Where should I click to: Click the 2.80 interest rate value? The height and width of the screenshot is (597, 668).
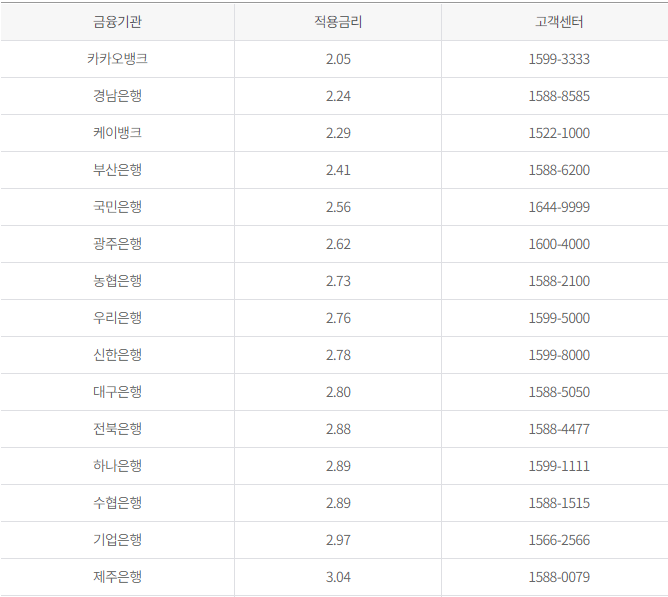click(x=338, y=392)
